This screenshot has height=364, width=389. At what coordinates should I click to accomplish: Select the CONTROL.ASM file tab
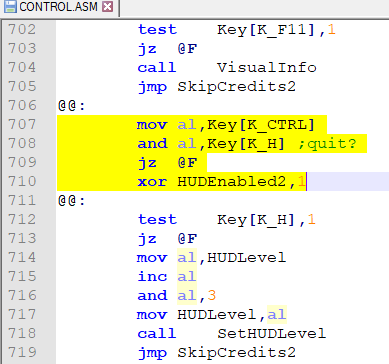pyautogui.click(x=60, y=7)
